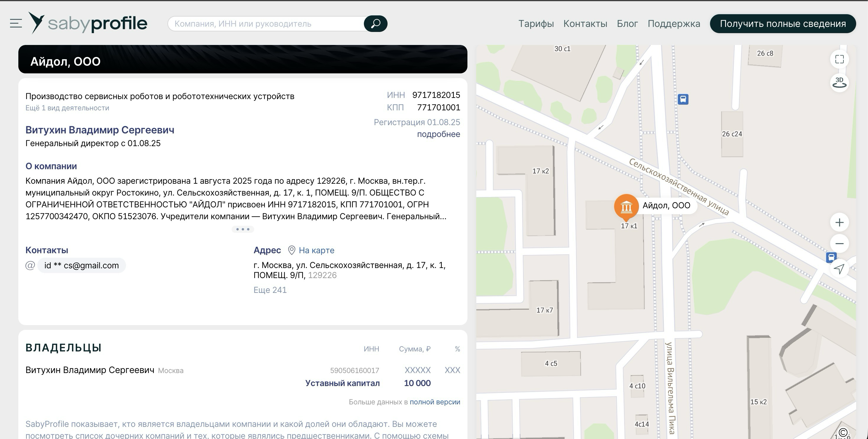
Task: Open 'подробнее' registration details link
Action: tap(438, 134)
